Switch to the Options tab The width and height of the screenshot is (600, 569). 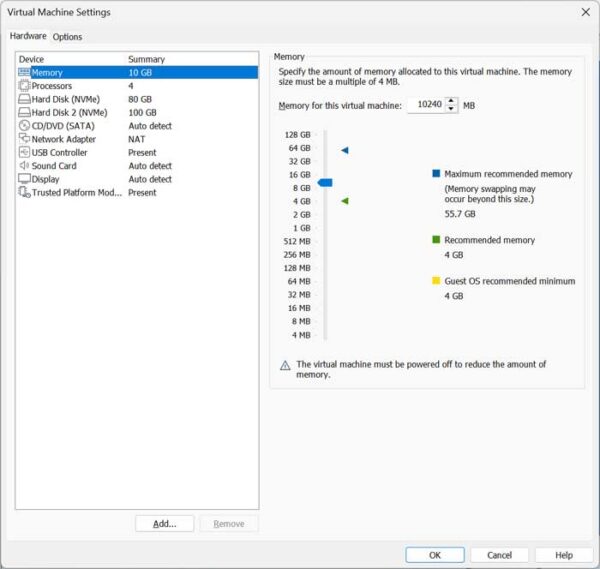[x=67, y=37]
